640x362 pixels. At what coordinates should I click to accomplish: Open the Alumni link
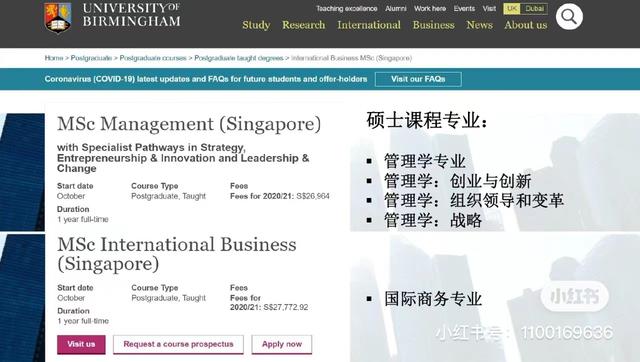pos(396,9)
